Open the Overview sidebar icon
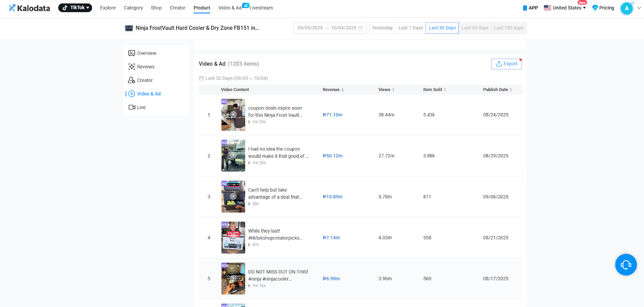 click(132, 53)
